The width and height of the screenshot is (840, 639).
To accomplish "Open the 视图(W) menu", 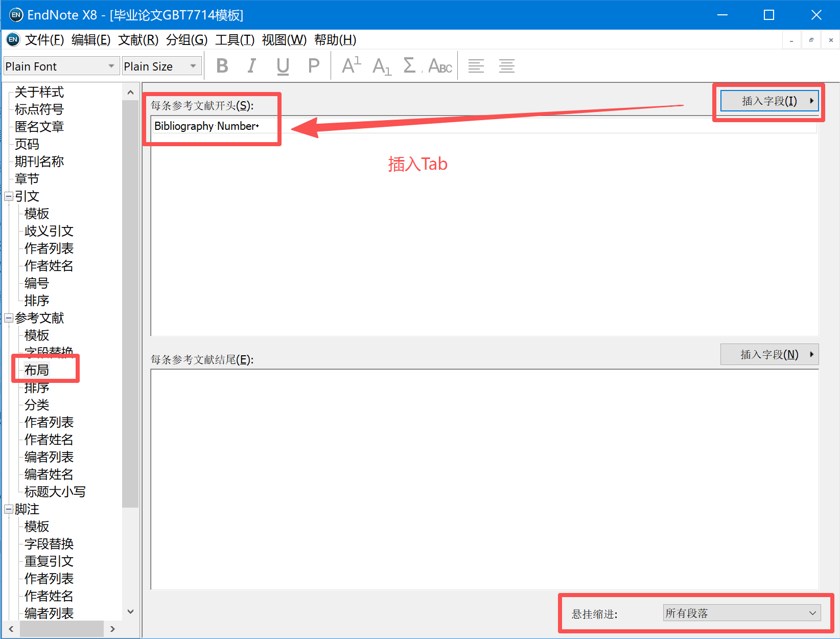I will pos(284,40).
